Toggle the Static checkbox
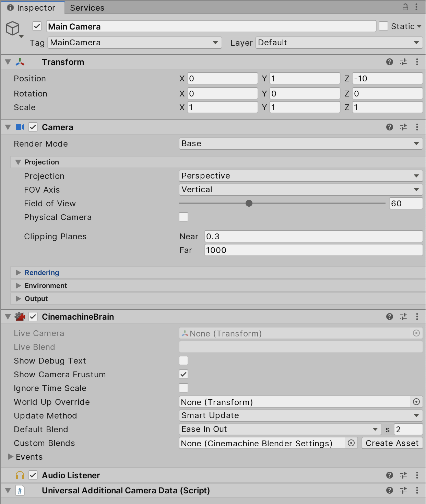 pyautogui.click(x=383, y=26)
